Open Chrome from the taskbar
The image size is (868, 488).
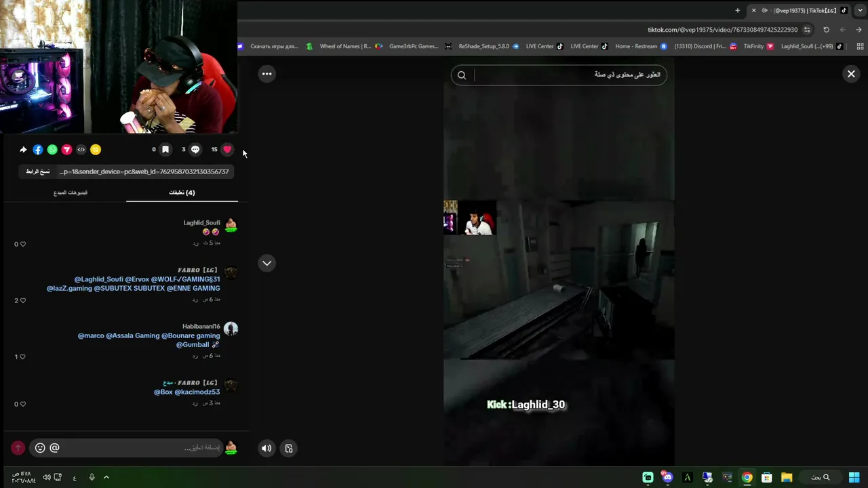pyautogui.click(x=747, y=477)
